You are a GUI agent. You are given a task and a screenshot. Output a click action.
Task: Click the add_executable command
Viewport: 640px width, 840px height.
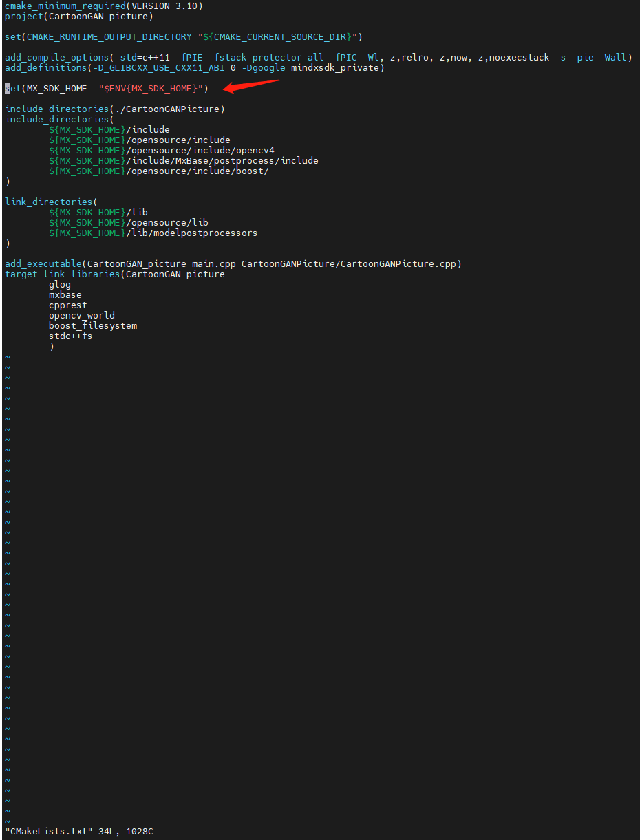coord(43,263)
